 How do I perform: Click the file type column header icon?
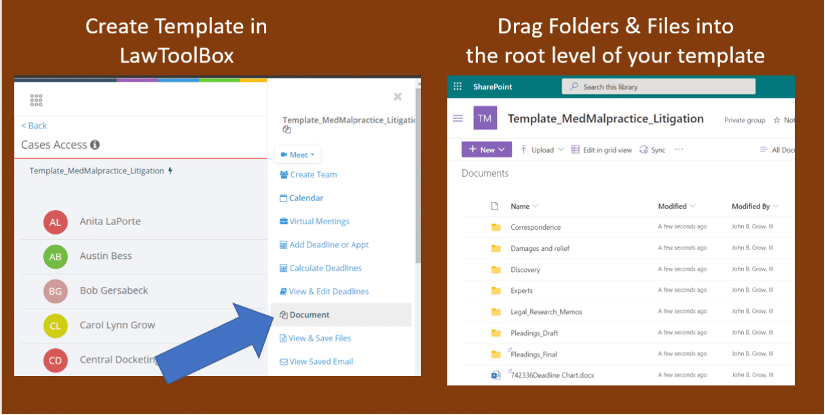(x=494, y=206)
